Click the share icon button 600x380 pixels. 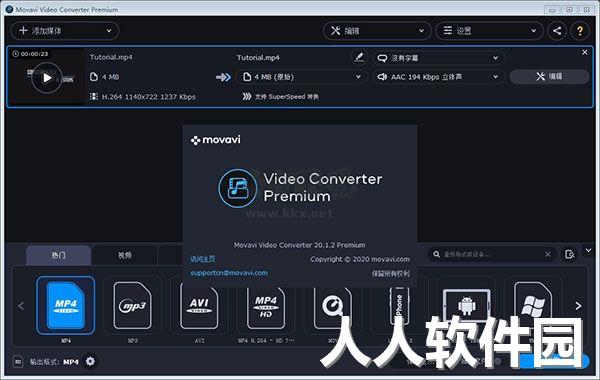(x=557, y=31)
